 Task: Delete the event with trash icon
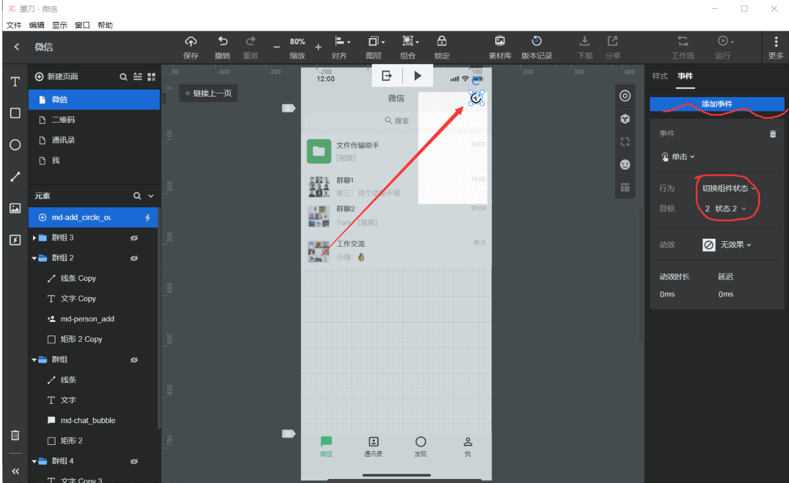pos(772,134)
